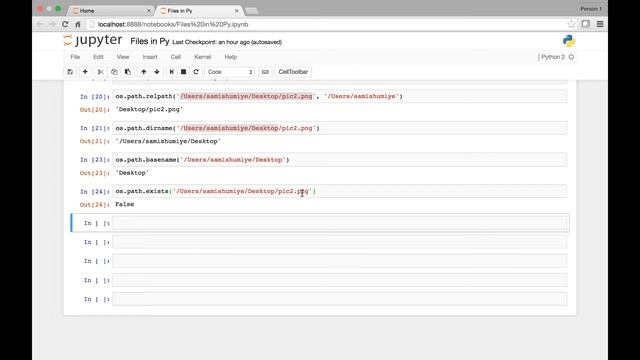
Task: Run the current cell icon
Action: tap(171, 72)
